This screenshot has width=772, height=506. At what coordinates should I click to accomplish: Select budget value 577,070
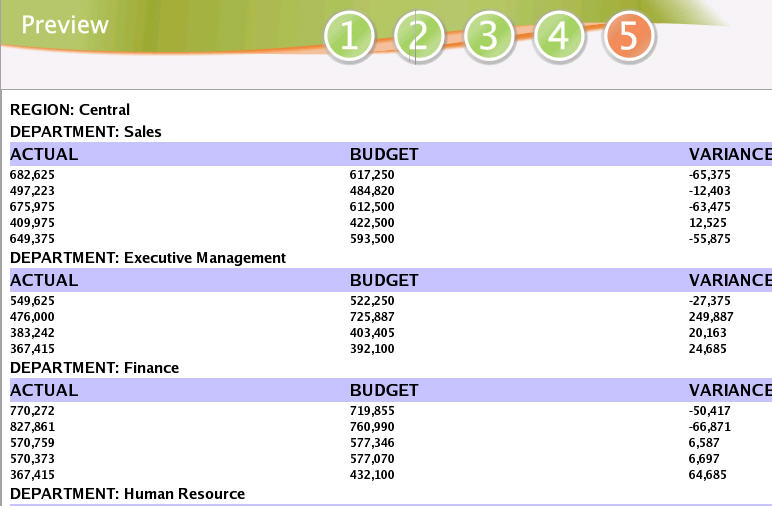tap(372, 459)
